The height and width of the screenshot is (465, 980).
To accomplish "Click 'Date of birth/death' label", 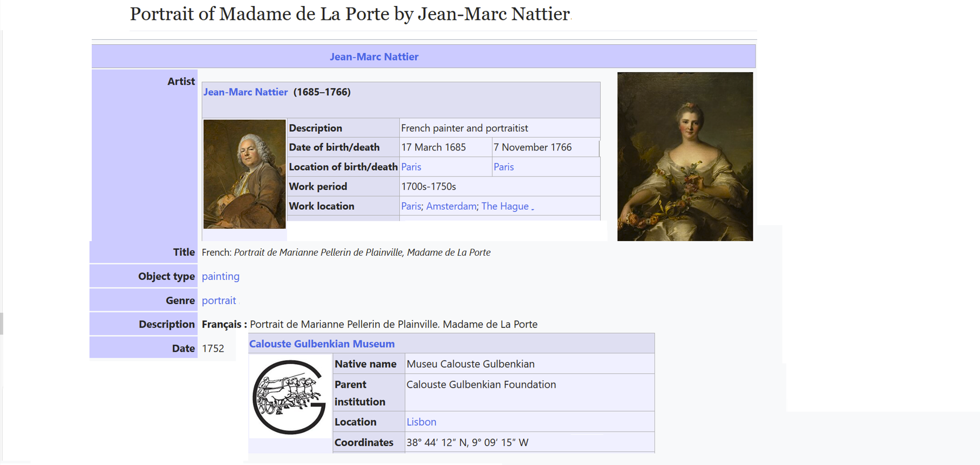I will pyautogui.click(x=334, y=147).
